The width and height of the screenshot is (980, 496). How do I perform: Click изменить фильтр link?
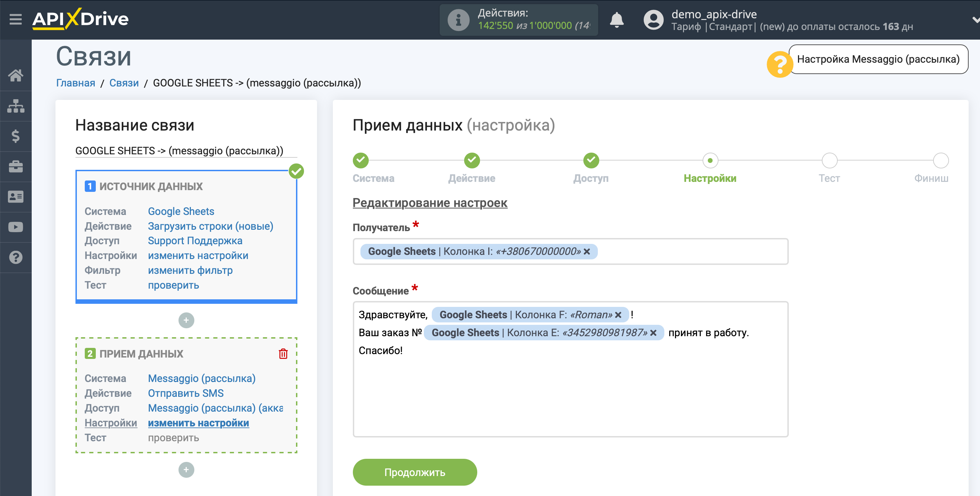(x=190, y=270)
